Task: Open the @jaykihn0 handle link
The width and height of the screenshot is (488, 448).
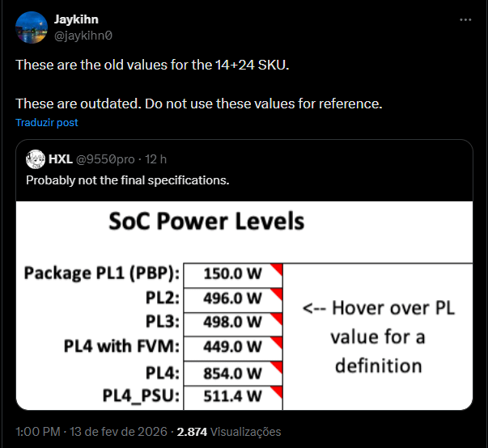Action: click(82, 36)
